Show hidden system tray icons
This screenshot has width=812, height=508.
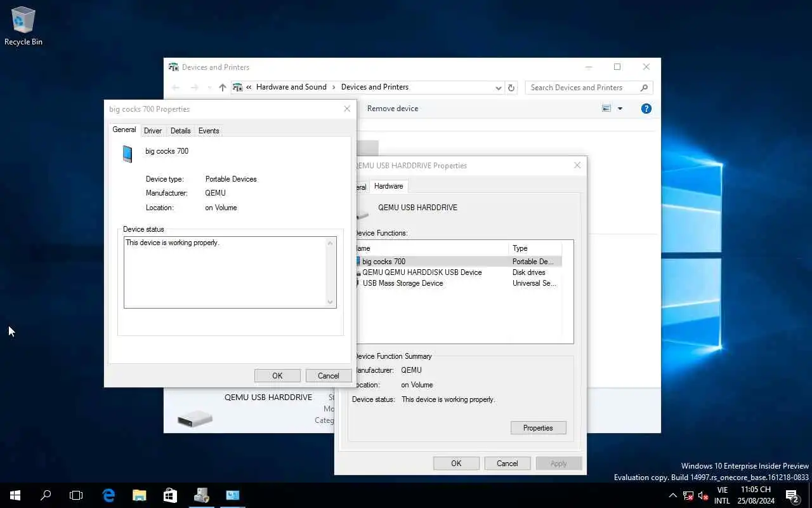pos(673,495)
